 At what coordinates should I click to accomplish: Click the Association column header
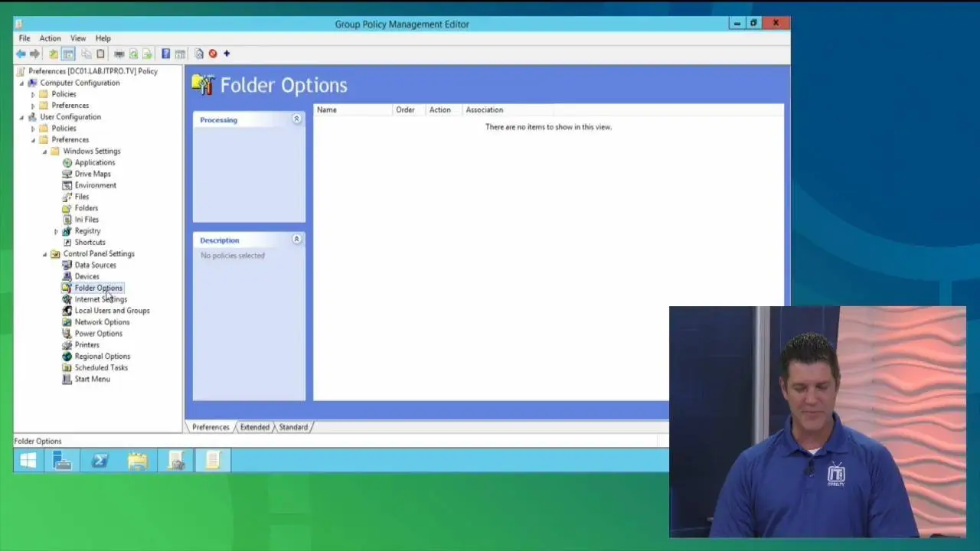[x=508, y=109]
